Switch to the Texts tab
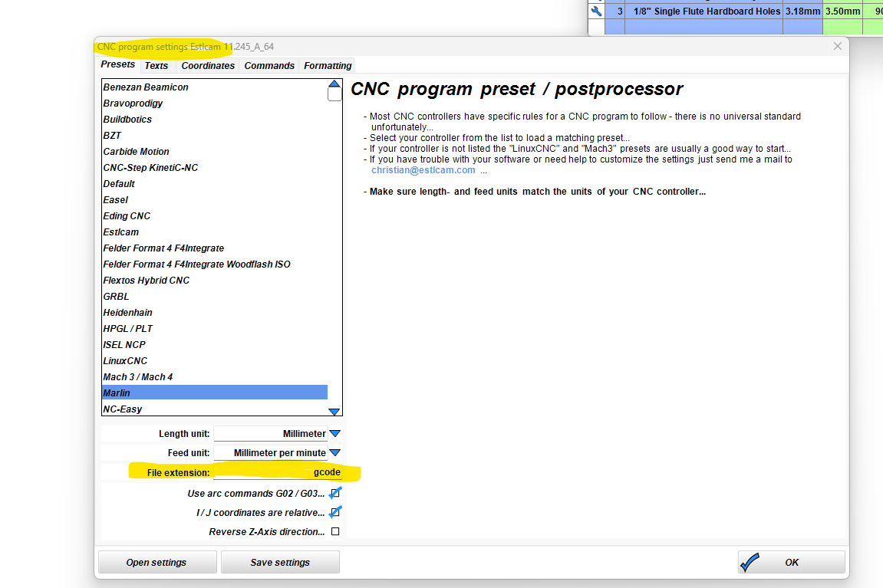 point(157,66)
